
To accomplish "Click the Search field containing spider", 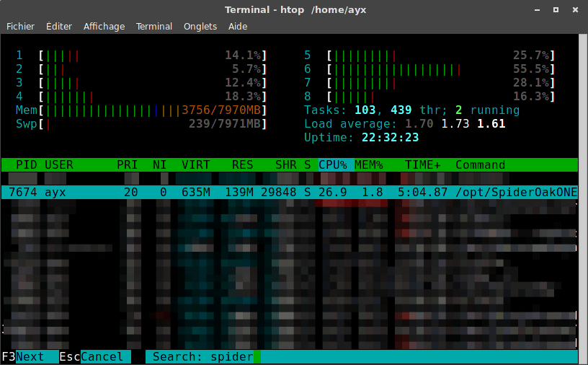I will pos(362,356).
